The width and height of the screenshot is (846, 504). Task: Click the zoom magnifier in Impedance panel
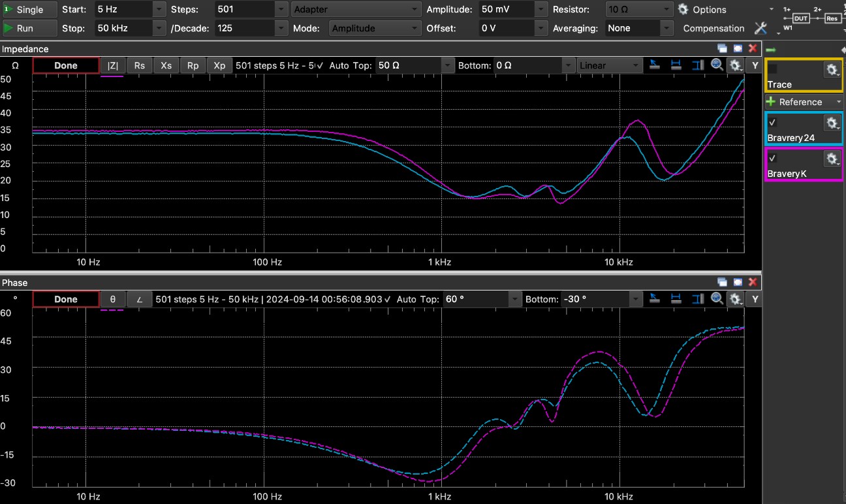(x=717, y=65)
